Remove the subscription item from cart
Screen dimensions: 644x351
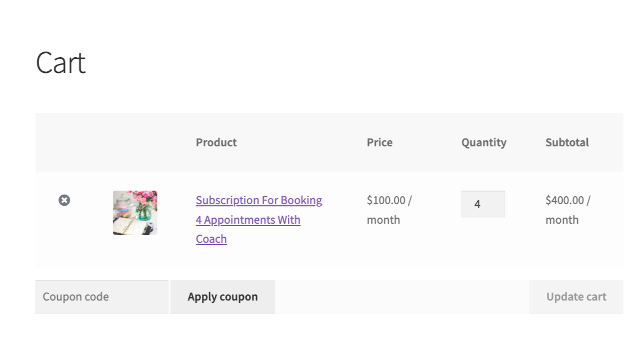tap(65, 200)
